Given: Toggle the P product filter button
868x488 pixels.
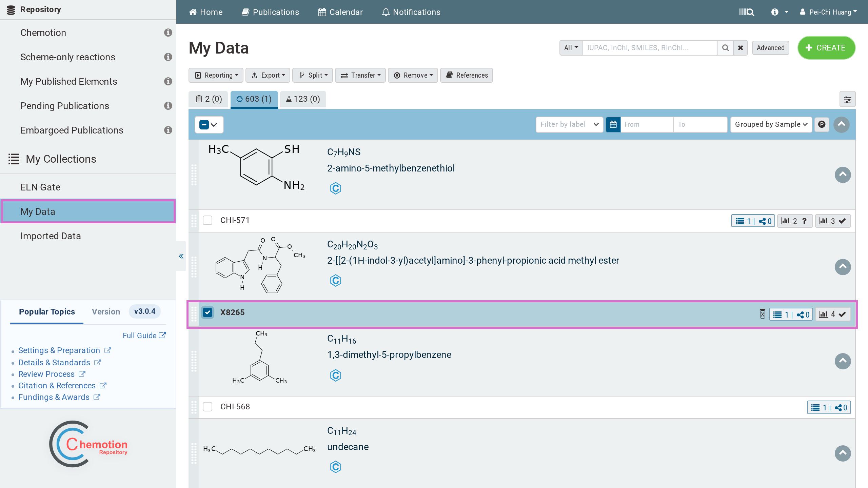Looking at the screenshot, I should (x=822, y=124).
